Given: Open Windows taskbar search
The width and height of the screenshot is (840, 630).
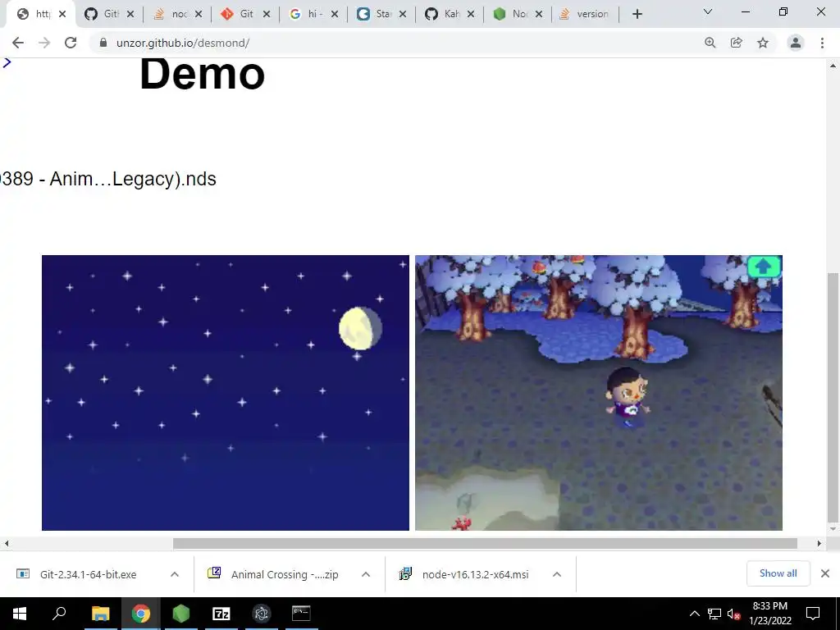Looking at the screenshot, I should [x=59, y=614].
